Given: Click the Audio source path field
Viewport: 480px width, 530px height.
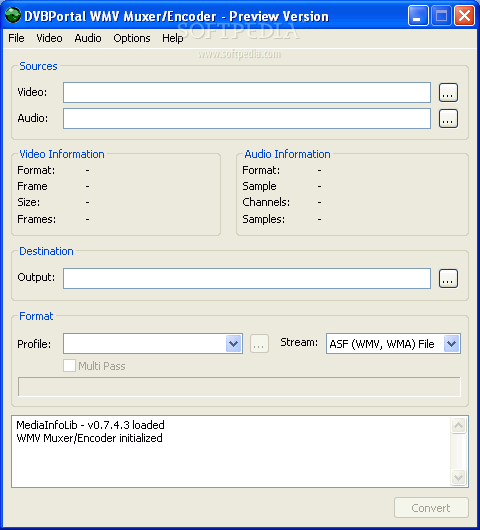Looking at the screenshot, I should click(247, 118).
